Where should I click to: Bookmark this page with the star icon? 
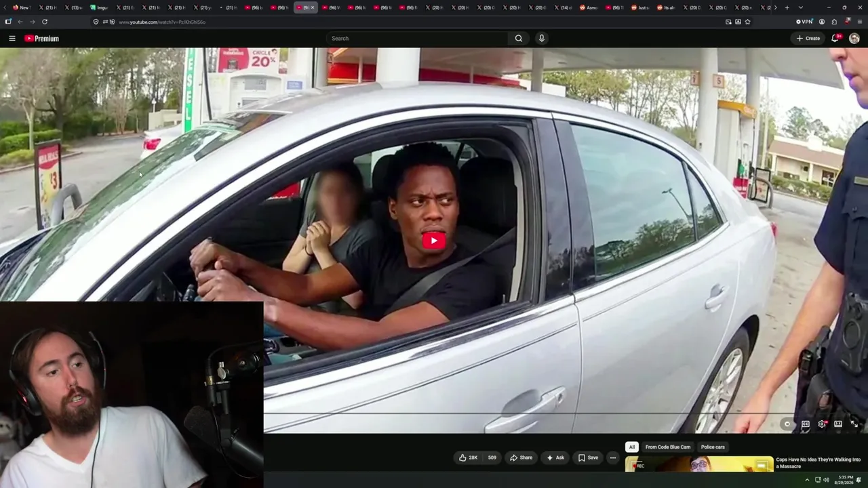coord(747,22)
